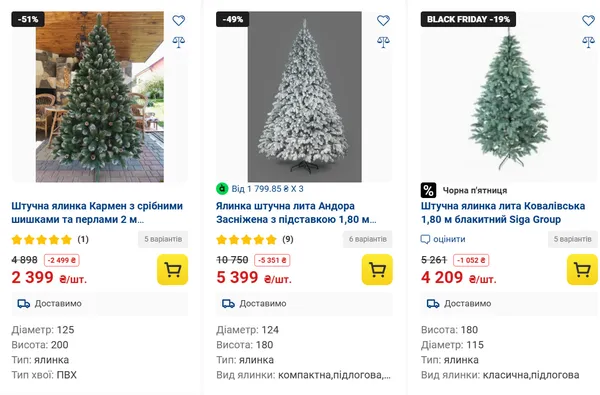600x395 pixels.
Task: Add the 5 399 ₴ tree to cart
Action: [x=377, y=270]
